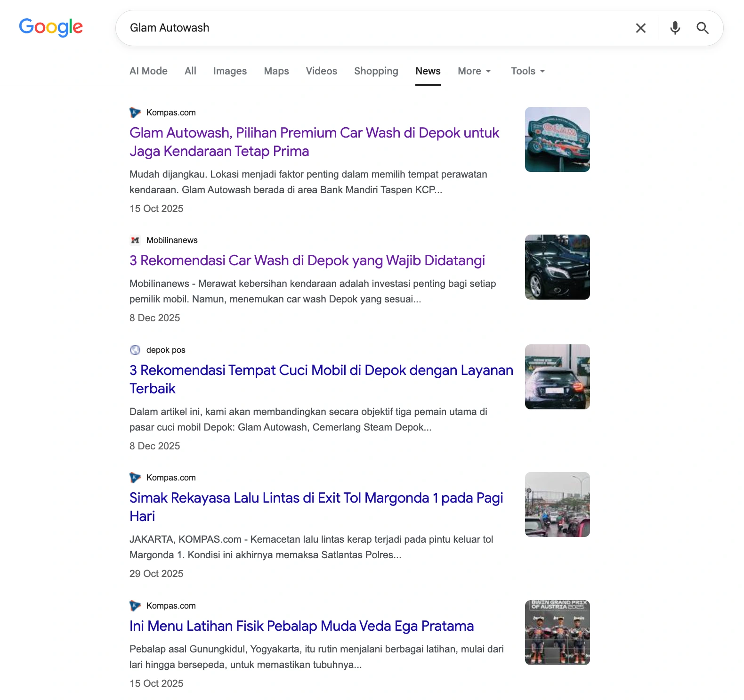Click the Glam sign thumbnail image
Screen dimensions: 744x700
tap(558, 139)
